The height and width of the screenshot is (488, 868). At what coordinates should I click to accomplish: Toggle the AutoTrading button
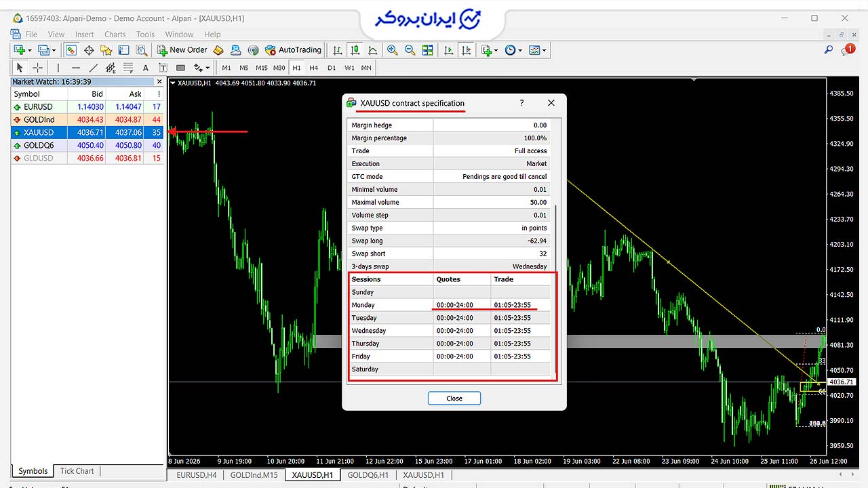tap(293, 49)
